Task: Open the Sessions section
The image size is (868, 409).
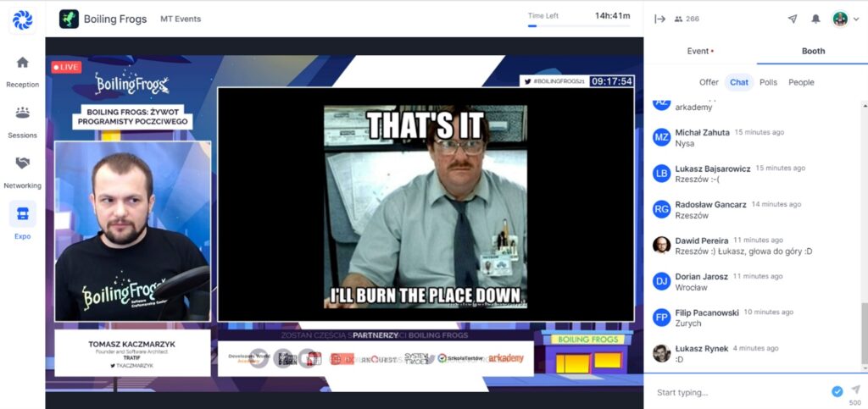Action: coord(22,122)
